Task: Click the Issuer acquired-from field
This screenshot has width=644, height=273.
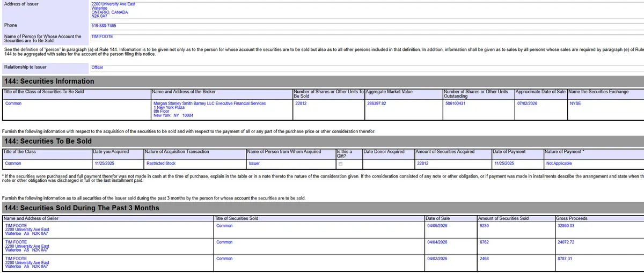Action: pyautogui.click(x=254, y=164)
